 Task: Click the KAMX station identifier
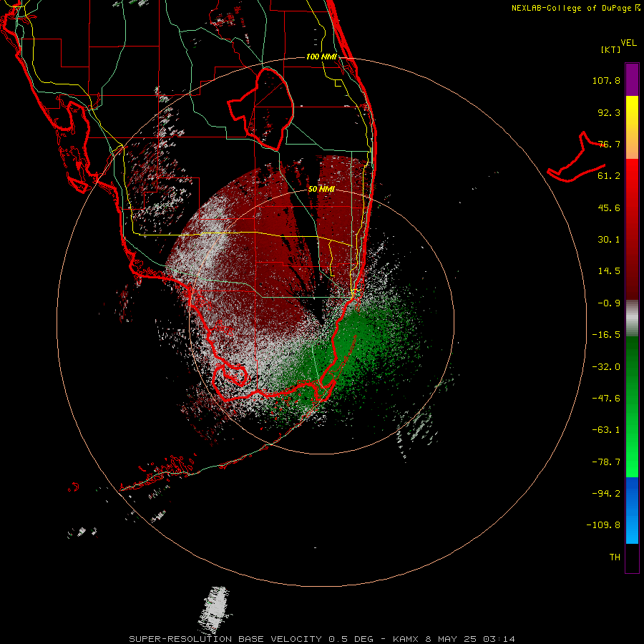pyautogui.click(x=406, y=639)
